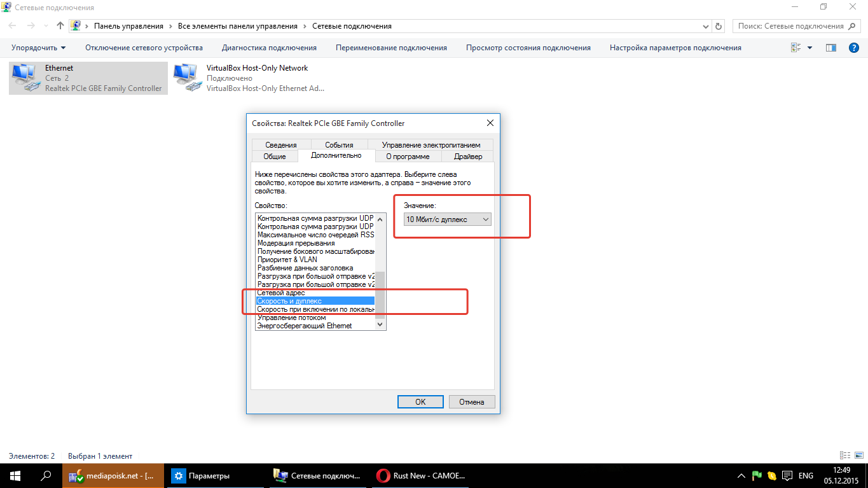
Task: Click the Back navigation arrow
Action: [13, 26]
